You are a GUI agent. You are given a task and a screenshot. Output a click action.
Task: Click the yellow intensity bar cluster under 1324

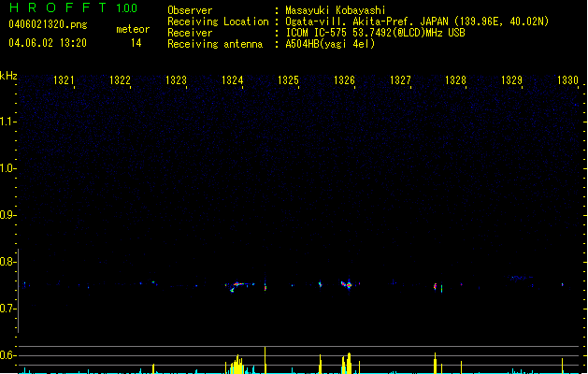tap(236, 365)
